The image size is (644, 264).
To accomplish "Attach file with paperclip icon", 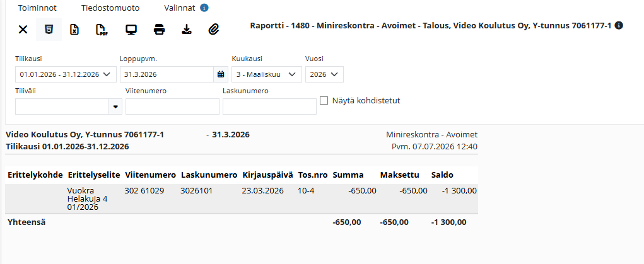I will click(214, 30).
